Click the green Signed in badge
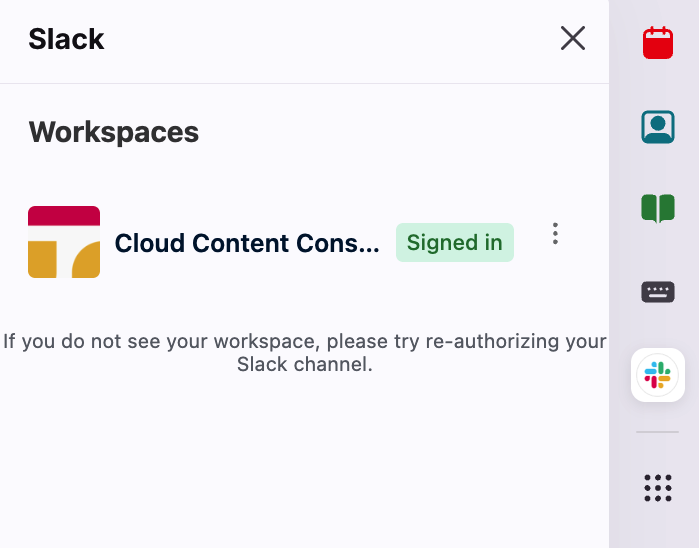Image resolution: width=699 pixels, height=548 pixels. [x=455, y=243]
